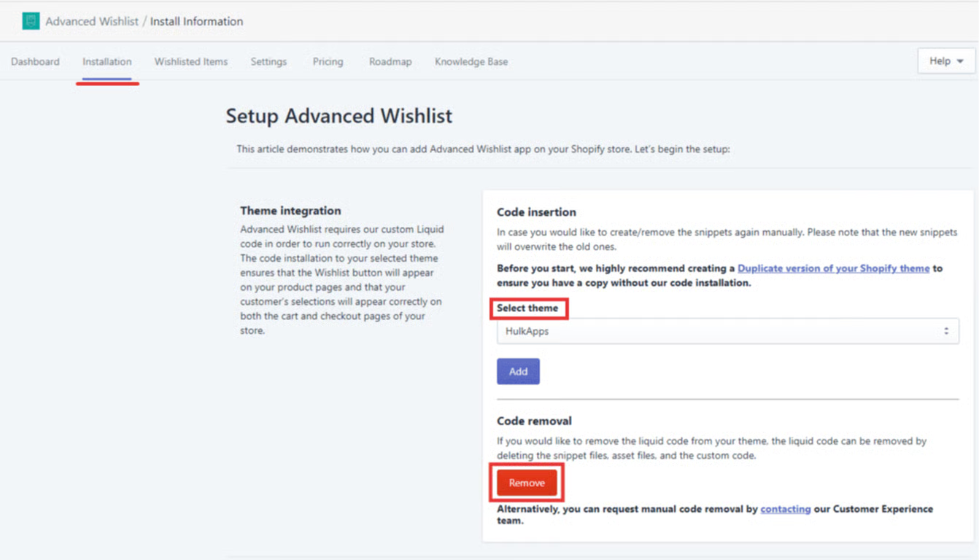Open the Dashboard tab
Viewport: 979px width, 560px height.
[35, 62]
